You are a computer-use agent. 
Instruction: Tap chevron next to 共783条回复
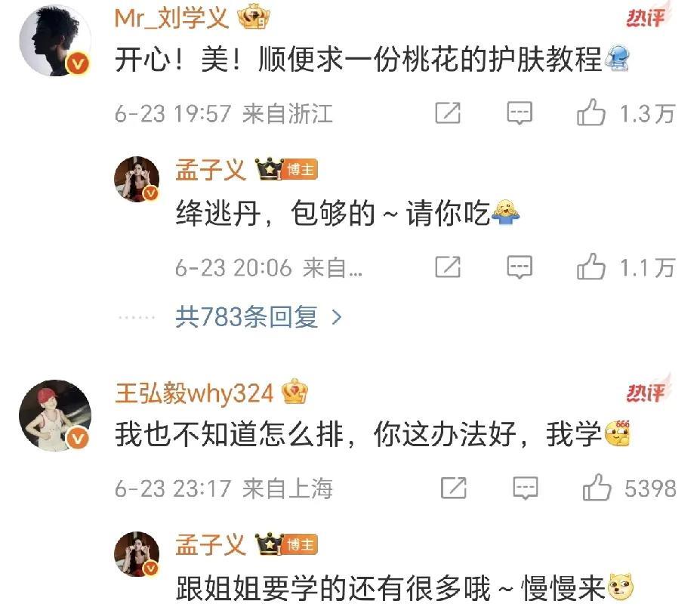(337, 317)
